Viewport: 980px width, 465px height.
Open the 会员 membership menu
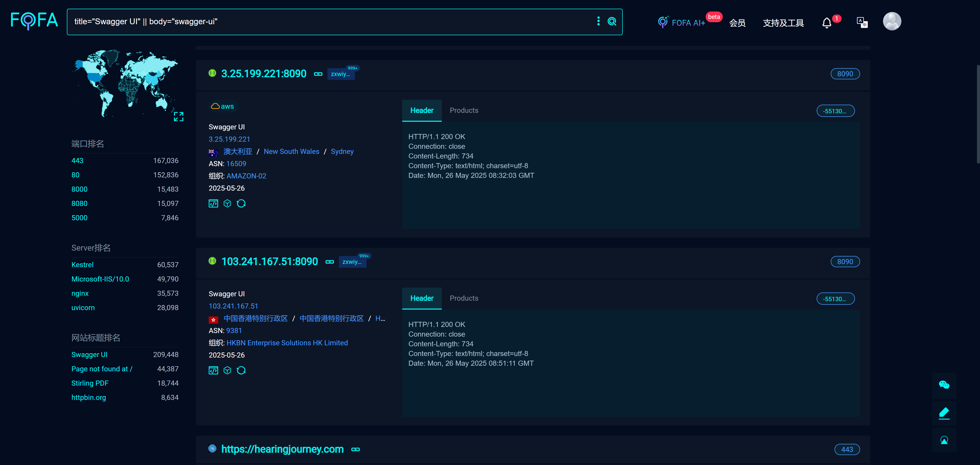click(737, 23)
